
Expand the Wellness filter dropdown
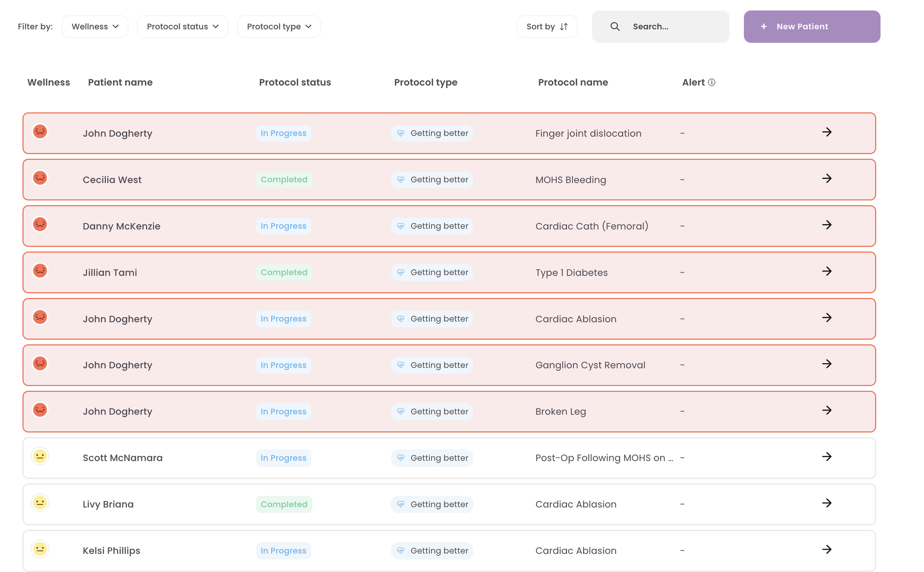[x=95, y=27]
